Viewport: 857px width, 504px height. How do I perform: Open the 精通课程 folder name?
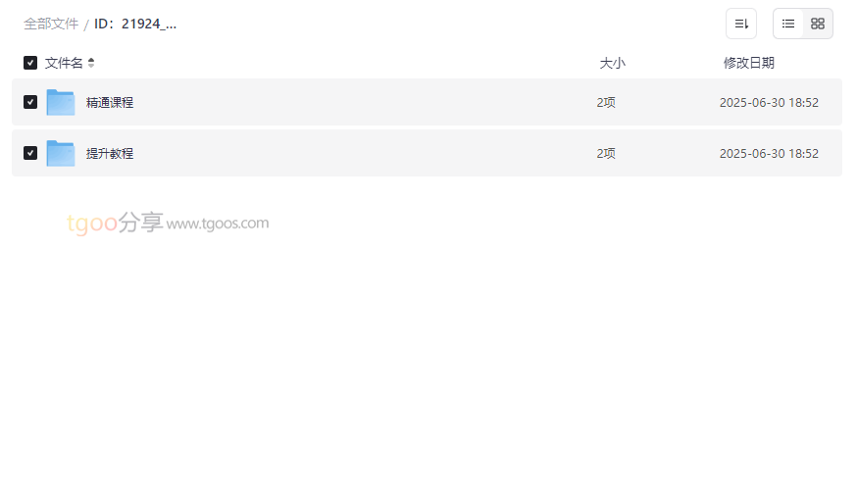pos(110,102)
